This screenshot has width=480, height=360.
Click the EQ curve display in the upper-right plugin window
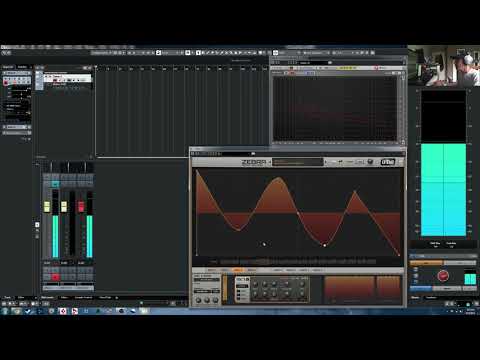pyautogui.click(x=334, y=108)
